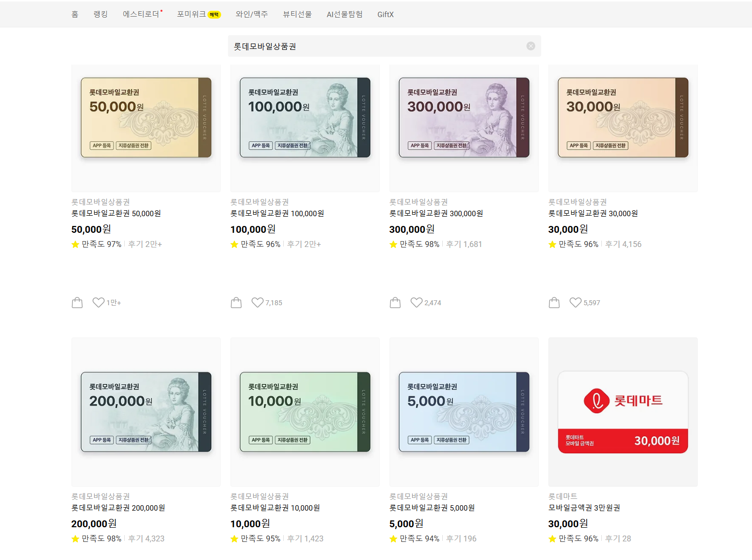Like the 300,000원 voucher showing 2,474 hearts

416,303
